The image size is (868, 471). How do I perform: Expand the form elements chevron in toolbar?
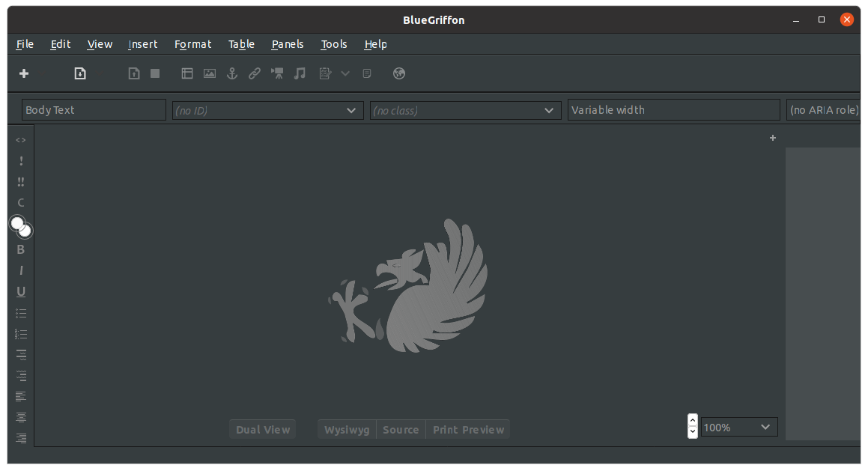click(345, 73)
